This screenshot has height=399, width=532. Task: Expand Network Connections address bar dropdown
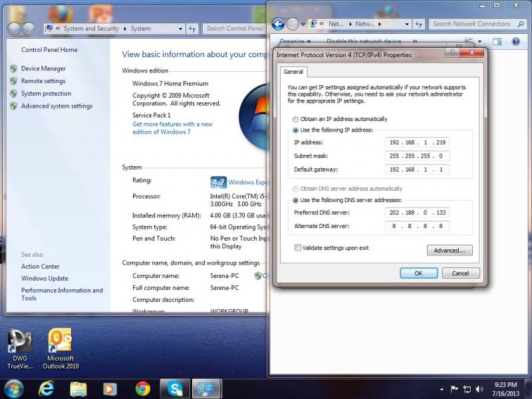[x=406, y=24]
